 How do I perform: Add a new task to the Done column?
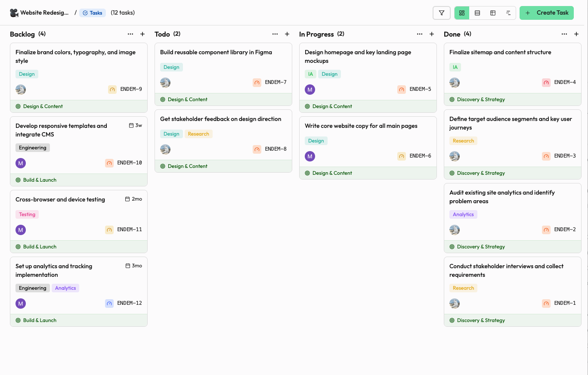point(576,34)
